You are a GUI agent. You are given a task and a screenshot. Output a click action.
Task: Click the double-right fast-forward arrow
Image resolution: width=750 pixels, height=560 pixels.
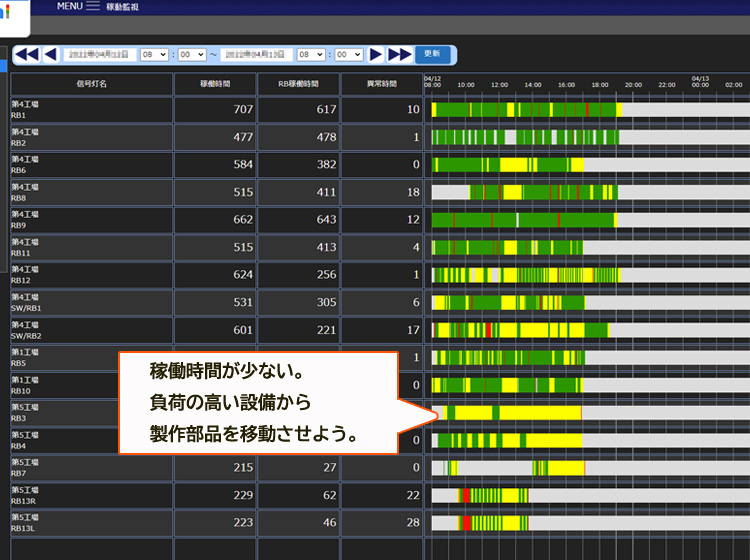point(399,54)
